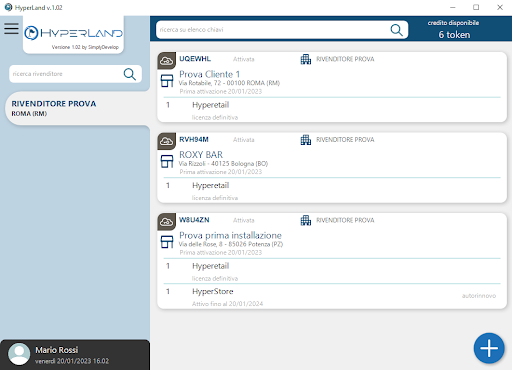Screen dimensions: 512x370
Task: Click RIVENDITORE PROVA label in W8U4ZN card
Action: pos(345,221)
